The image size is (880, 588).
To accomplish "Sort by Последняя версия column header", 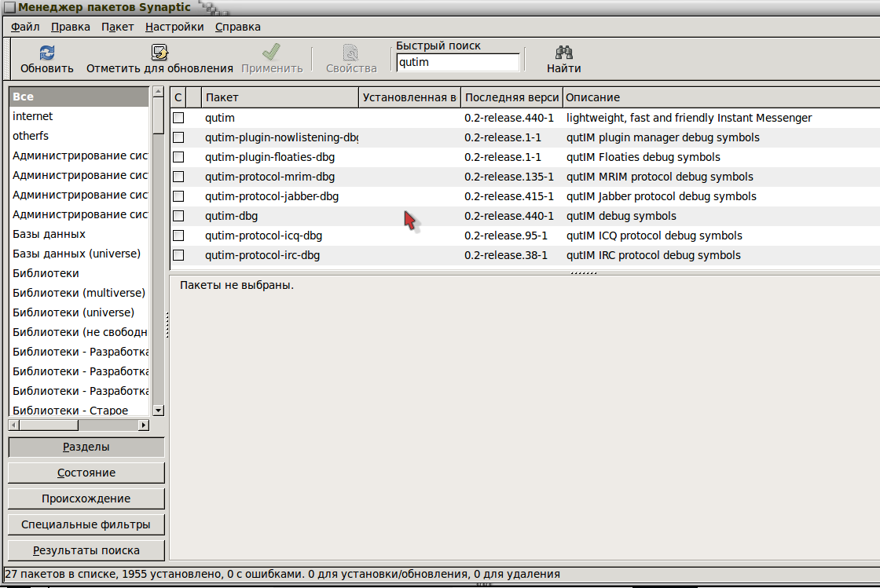I will [511, 97].
